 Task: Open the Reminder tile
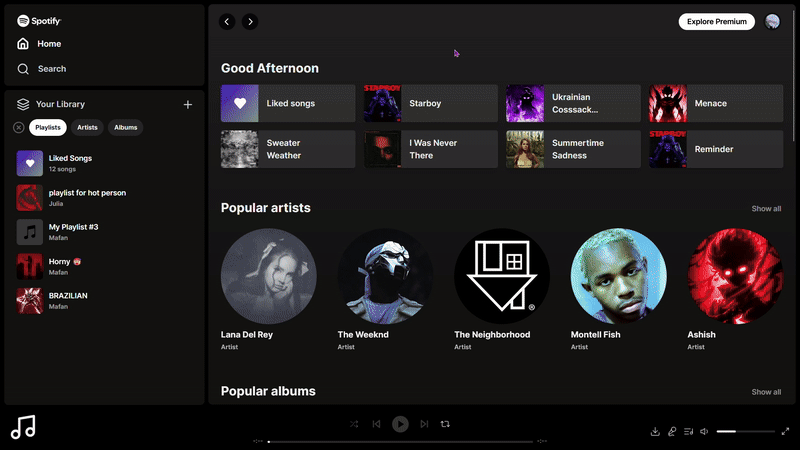(x=716, y=149)
